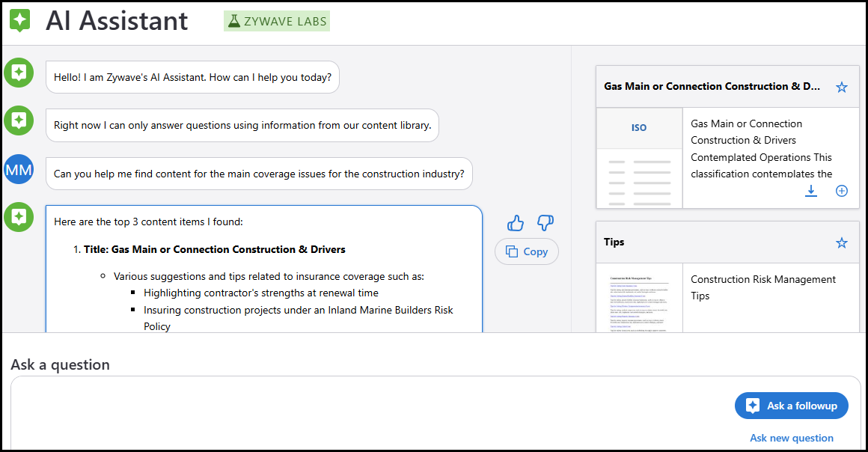Click the assistant avatar beside top 3 results
Screen dimensions: 868x452
coord(19,217)
